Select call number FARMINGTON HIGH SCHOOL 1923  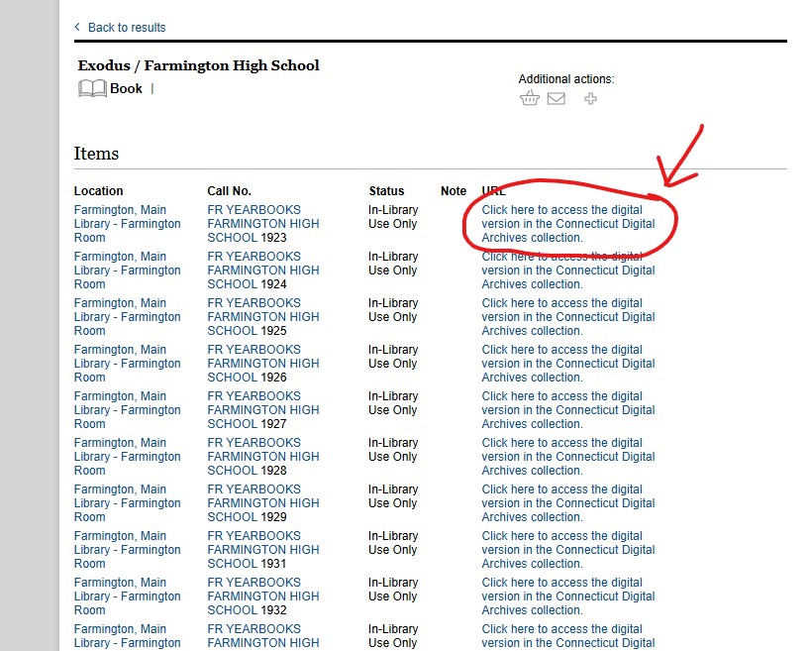[x=263, y=224]
